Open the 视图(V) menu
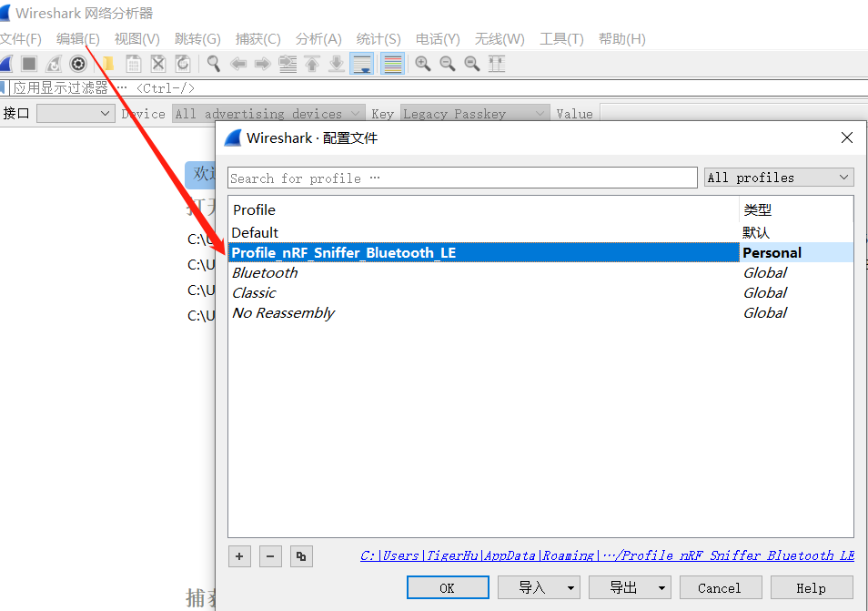Image resolution: width=868 pixels, height=611 pixels. point(136,39)
